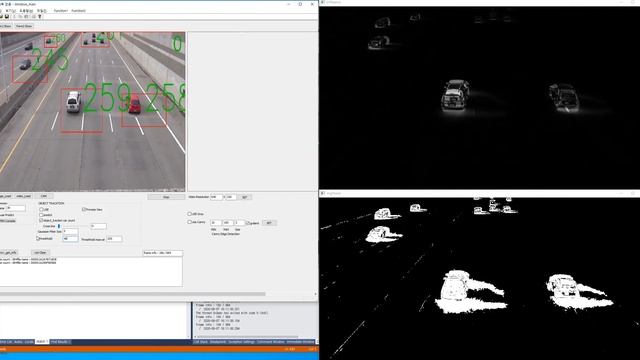Click the Video Resolution height field
Screen dimensions: 640x360
pos(231,197)
